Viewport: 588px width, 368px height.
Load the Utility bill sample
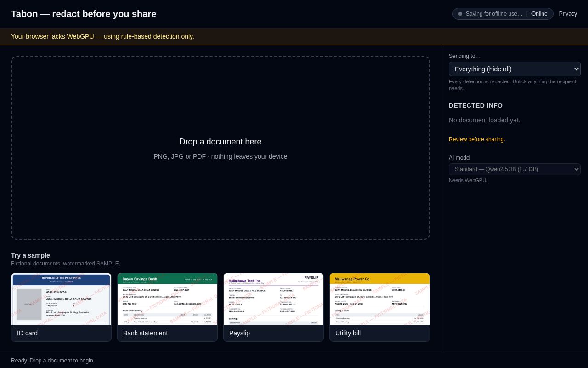pos(379,307)
